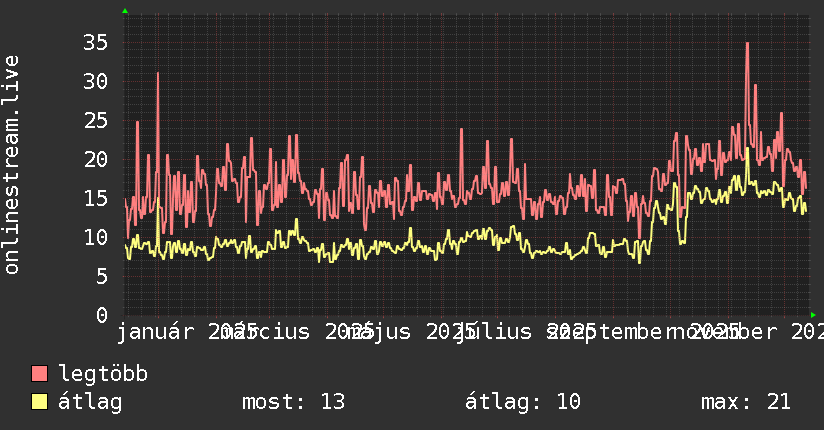The image size is (824, 430).
Task: Click the 5 y-axis label
Action: click(x=102, y=276)
